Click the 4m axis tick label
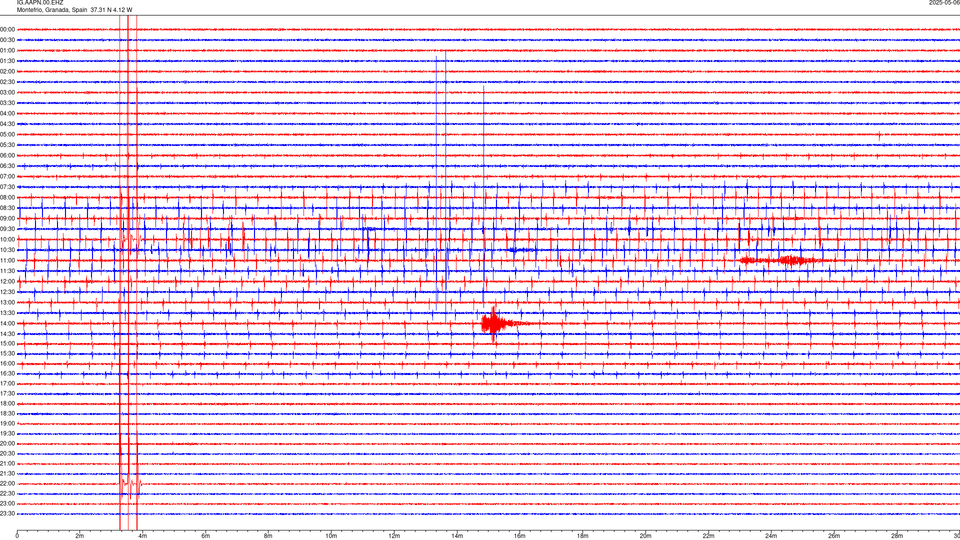 (x=143, y=536)
